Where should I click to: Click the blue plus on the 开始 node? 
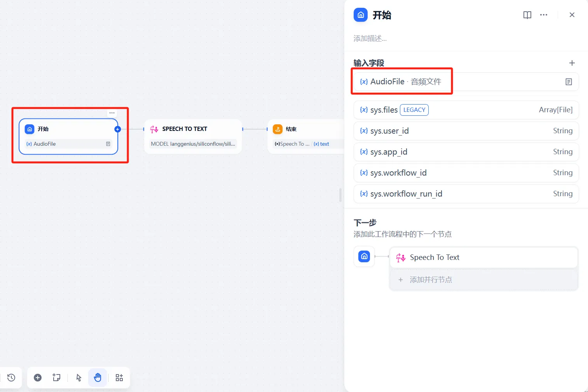117,129
